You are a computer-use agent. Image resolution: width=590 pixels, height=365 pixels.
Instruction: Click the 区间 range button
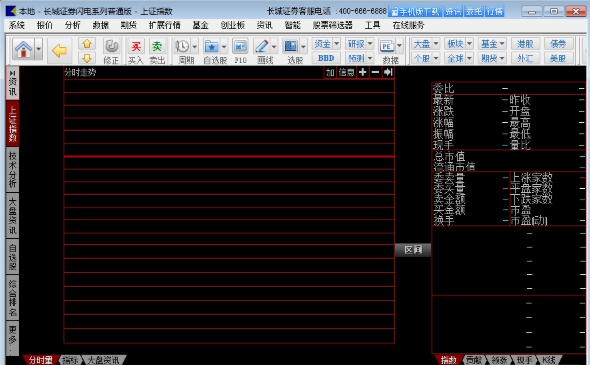(x=413, y=250)
